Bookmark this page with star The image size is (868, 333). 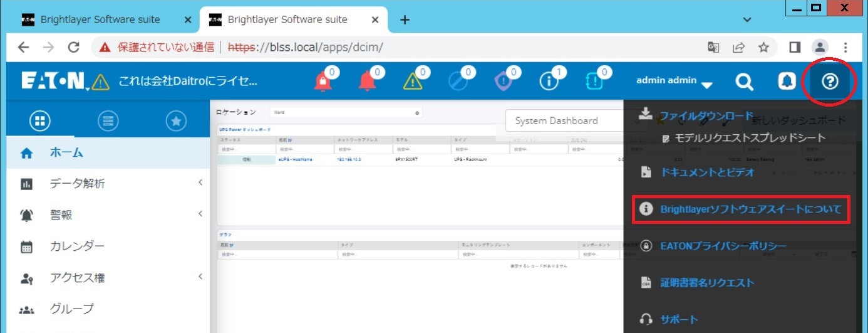(763, 47)
